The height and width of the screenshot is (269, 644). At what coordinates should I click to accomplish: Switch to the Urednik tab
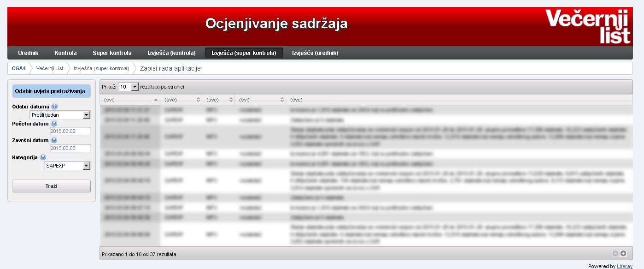click(28, 53)
